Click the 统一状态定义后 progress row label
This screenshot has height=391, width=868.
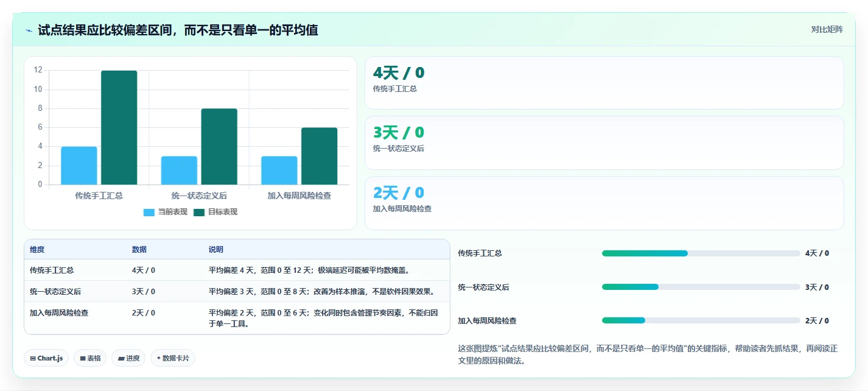[x=483, y=287]
